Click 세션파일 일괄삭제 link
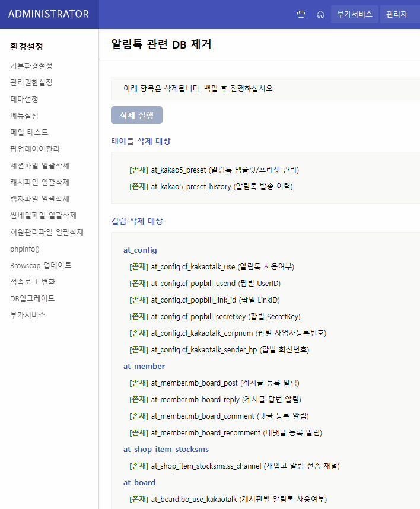Image resolution: width=420 pixels, height=509 pixels. pos(40,166)
